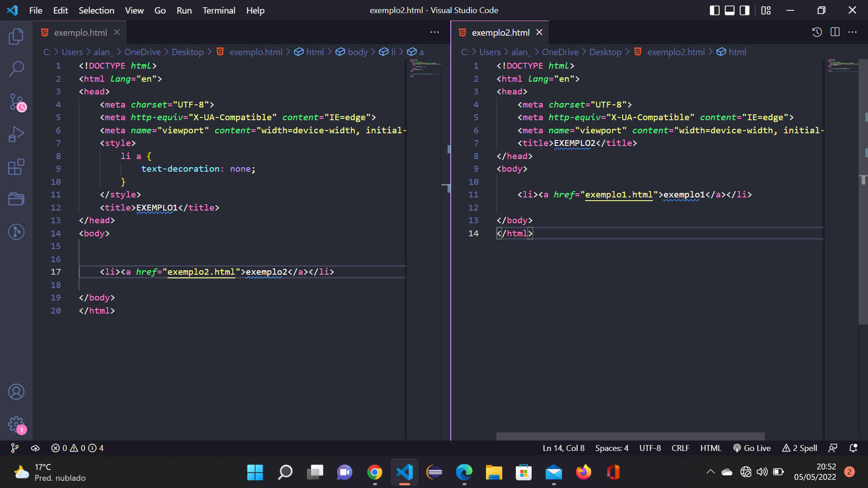Switch to the exemplo2.html tab
Screen dimensions: 868x488
pos(500,33)
